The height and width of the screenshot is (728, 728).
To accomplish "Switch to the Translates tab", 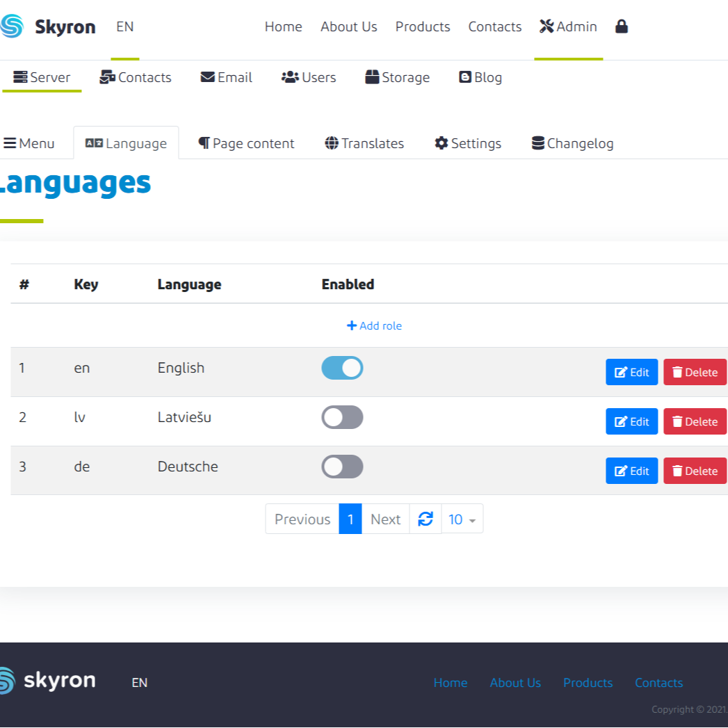I will point(364,143).
